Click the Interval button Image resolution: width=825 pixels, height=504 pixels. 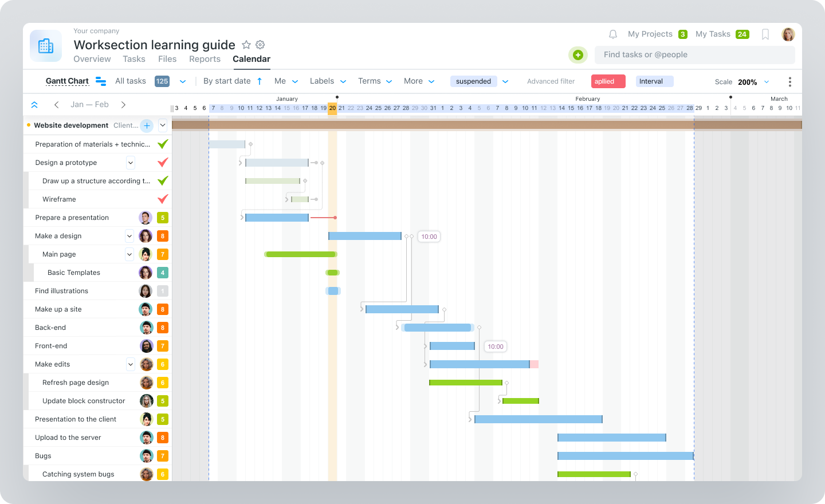coord(654,81)
